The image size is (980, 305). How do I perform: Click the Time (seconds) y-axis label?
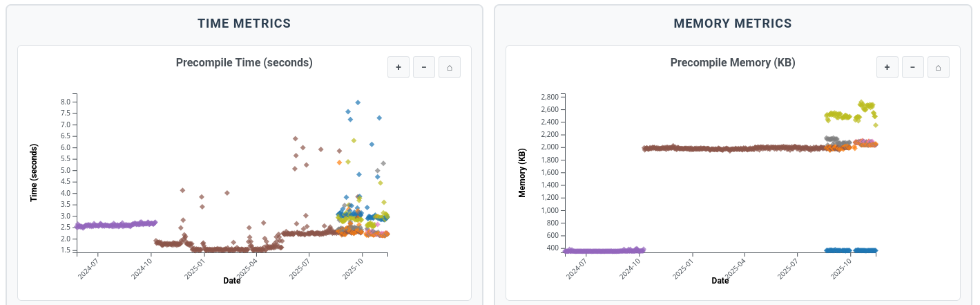(34, 173)
